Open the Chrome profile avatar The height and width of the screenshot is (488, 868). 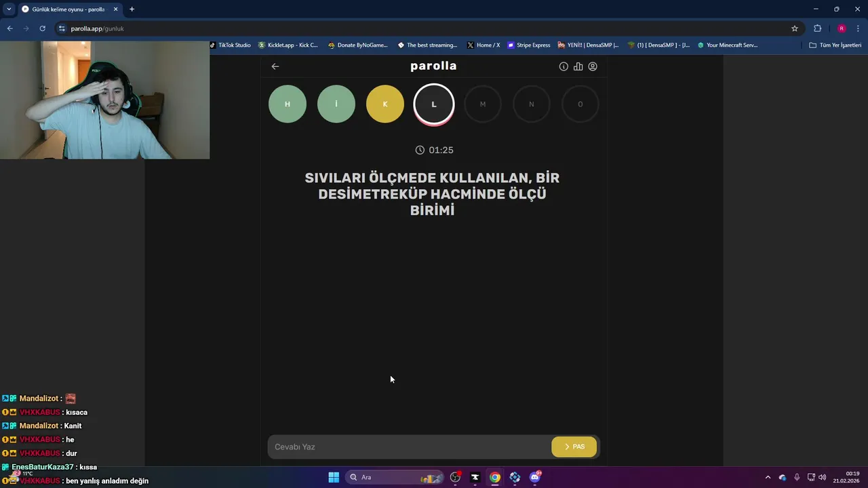[842, 28]
